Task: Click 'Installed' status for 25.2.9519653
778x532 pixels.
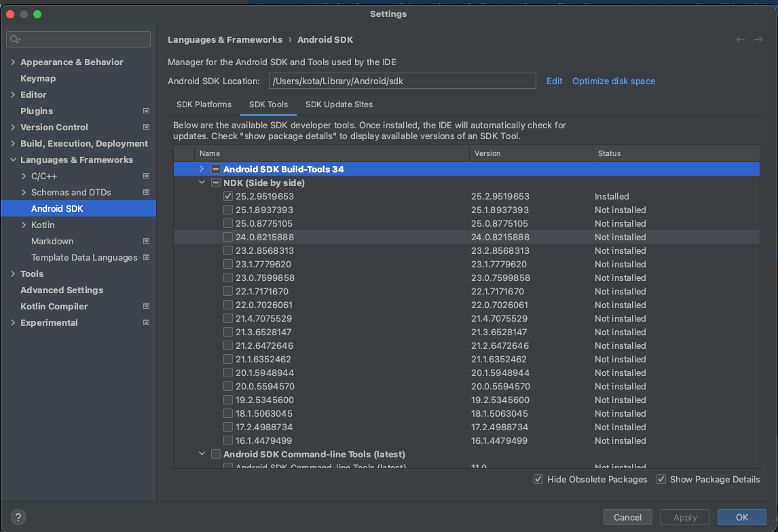Action: (612, 196)
